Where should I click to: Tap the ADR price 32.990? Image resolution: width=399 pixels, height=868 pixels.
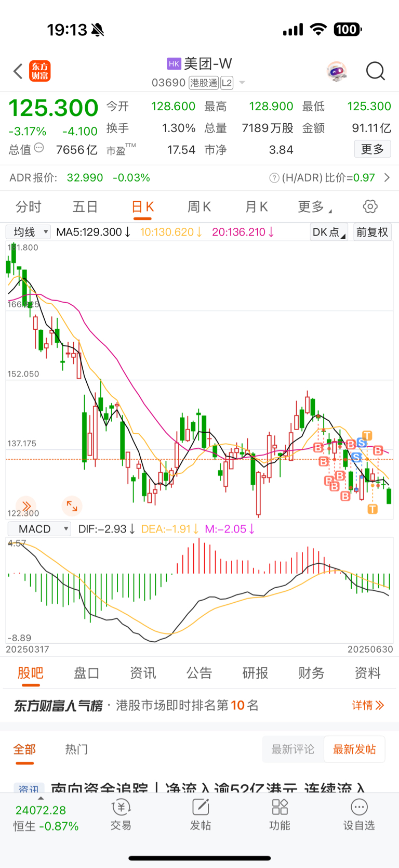[85, 178]
